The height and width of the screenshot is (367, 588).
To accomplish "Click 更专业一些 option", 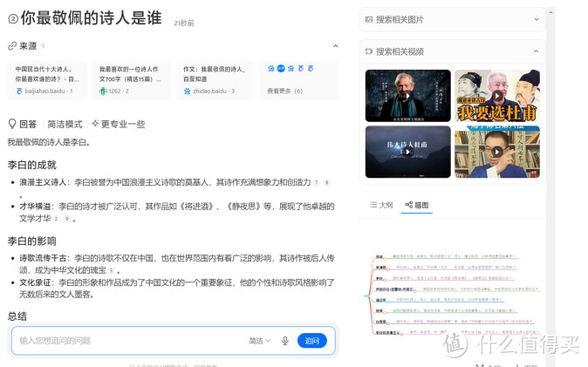I will point(123,124).
